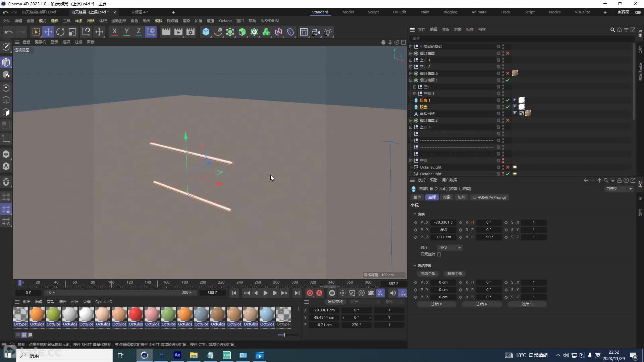Add a light object icon

[x=328, y=32]
